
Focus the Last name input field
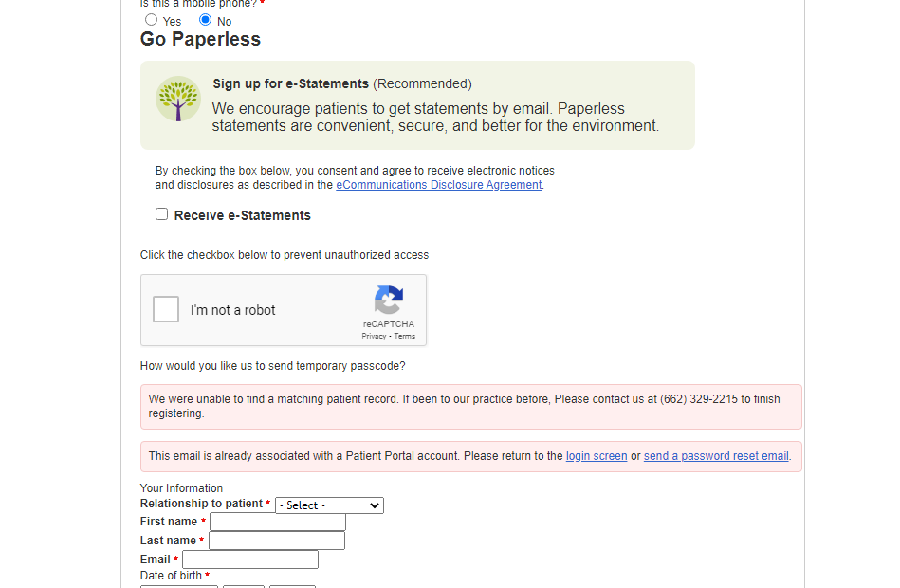tap(277, 541)
